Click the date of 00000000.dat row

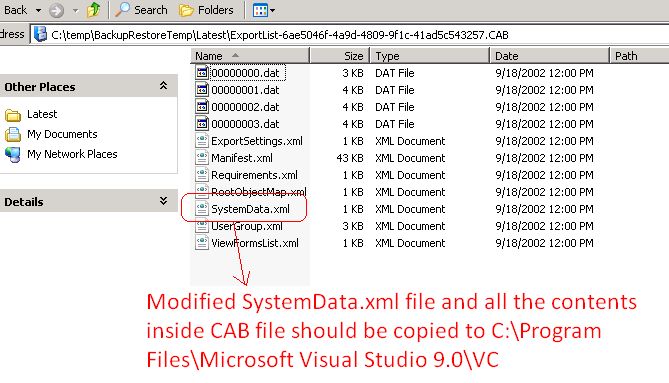pyautogui.click(x=544, y=73)
